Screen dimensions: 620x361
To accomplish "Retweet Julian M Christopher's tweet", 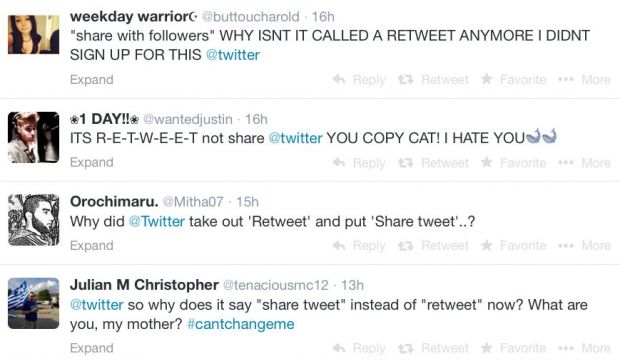I will coord(433,348).
